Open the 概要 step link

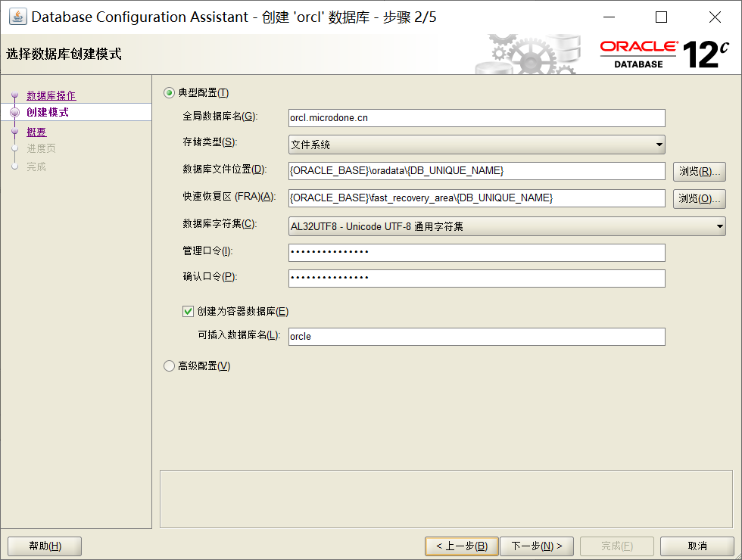(x=36, y=132)
